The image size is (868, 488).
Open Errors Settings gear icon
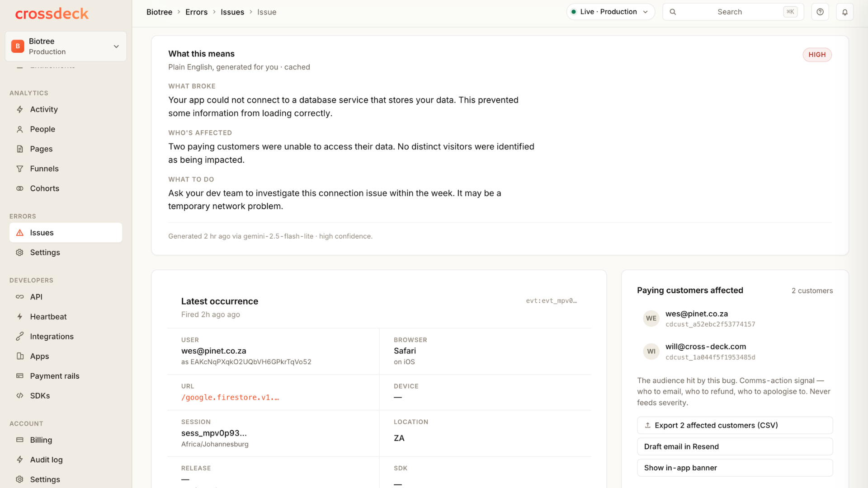pos(20,253)
